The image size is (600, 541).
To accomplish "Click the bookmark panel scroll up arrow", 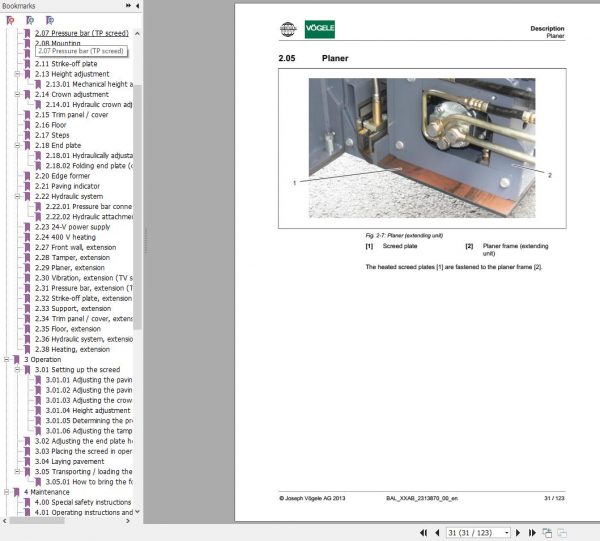I will coord(137,34).
